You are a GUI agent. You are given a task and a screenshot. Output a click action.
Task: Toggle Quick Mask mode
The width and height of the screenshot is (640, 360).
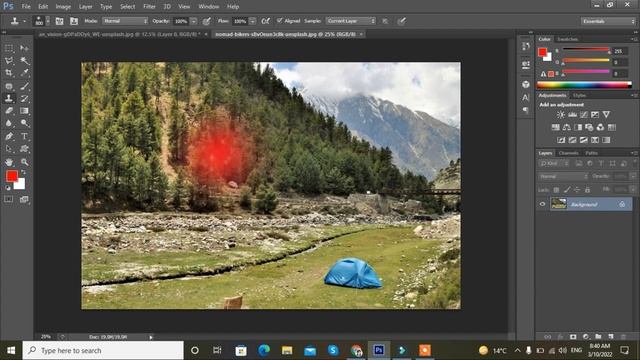point(9,199)
